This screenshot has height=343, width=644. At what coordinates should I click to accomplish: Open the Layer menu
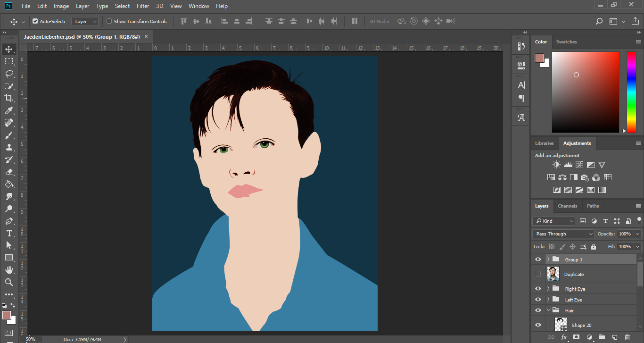(83, 6)
